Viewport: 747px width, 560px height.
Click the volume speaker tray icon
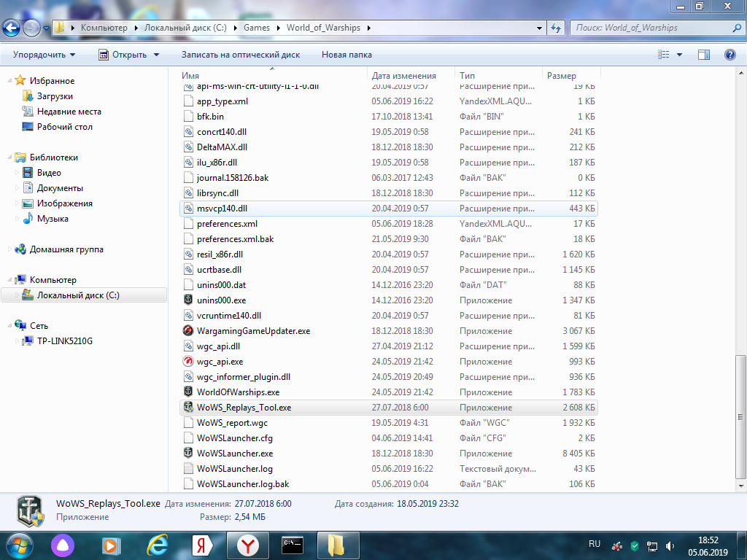670,545
